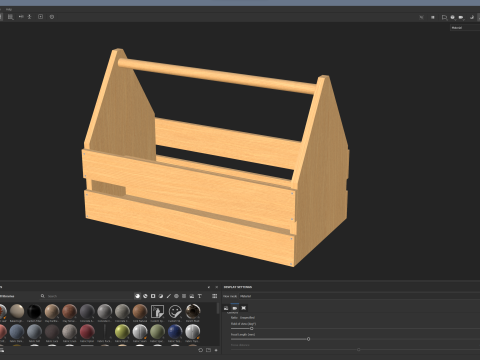The height and width of the screenshot is (360, 480).
Task: Adjust the Focus distance slider handle
Action: pyautogui.click(x=359, y=350)
